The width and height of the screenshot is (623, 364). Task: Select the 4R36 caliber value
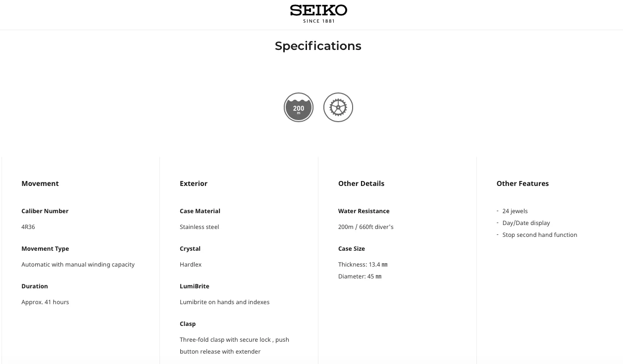coord(28,227)
